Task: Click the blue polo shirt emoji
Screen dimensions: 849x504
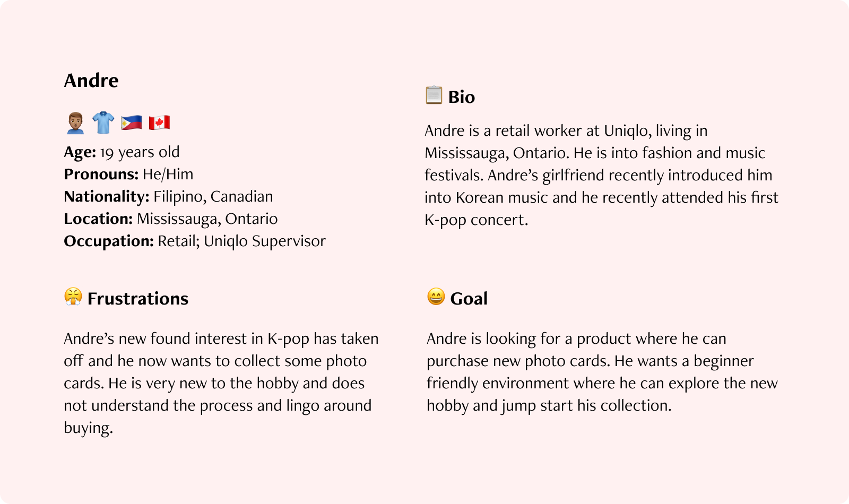Action: [103, 123]
